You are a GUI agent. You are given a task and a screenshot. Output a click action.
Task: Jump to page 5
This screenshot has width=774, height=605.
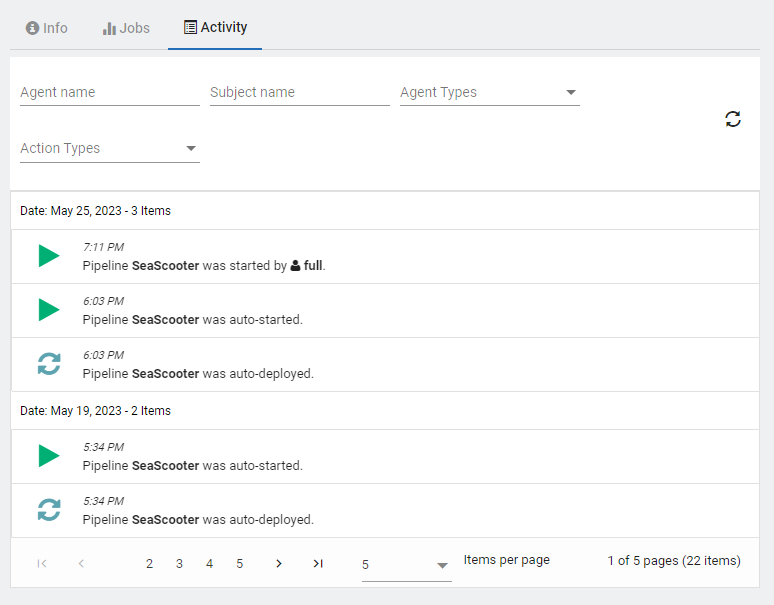coord(239,564)
